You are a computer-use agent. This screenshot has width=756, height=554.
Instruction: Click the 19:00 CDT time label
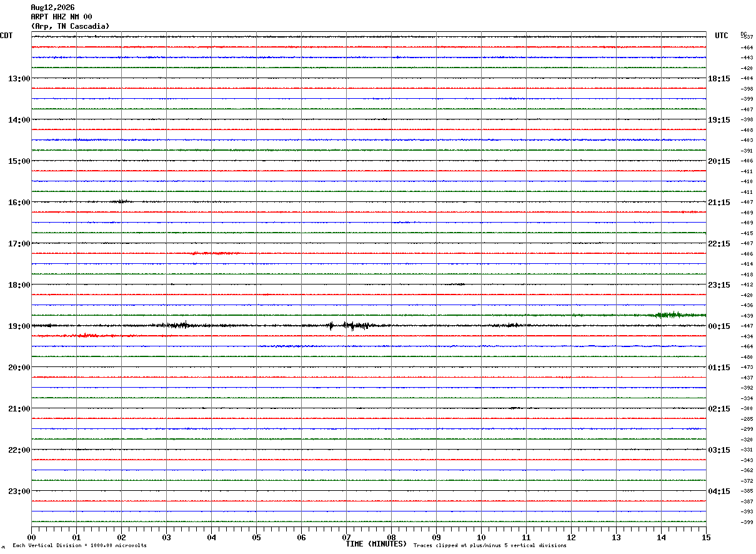pos(19,326)
